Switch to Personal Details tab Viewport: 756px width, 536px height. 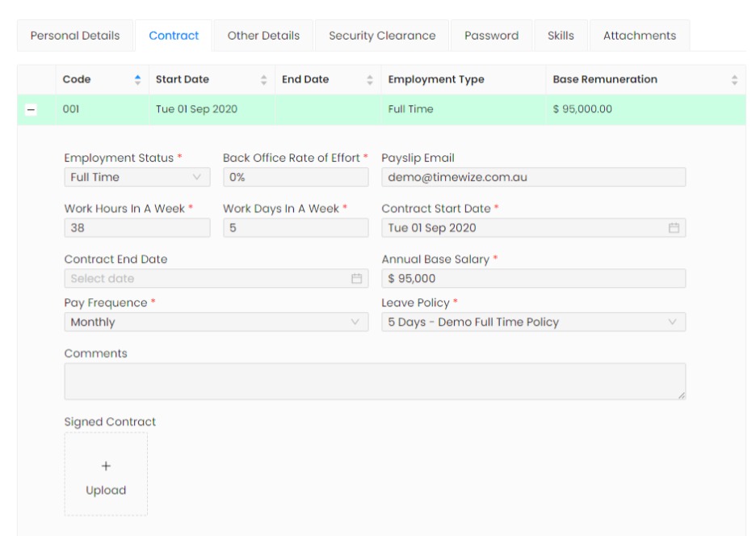(75, 36)
